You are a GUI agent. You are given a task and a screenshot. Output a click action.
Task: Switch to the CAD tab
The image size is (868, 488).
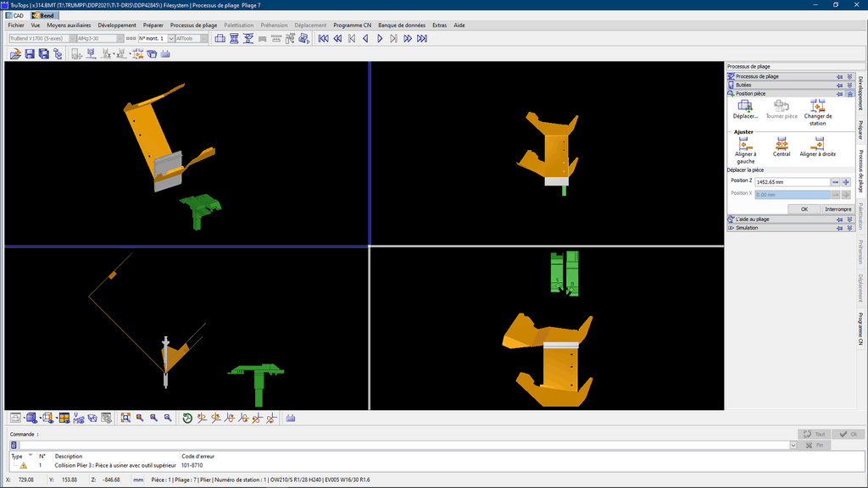pyautogui.click(x=15, y=15)
